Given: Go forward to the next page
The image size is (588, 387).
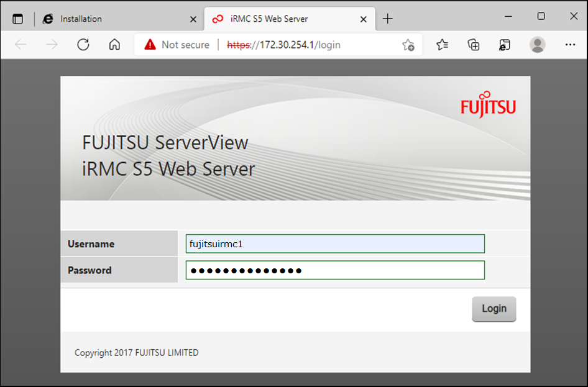Looking at the screenshot, I should [52, 45].
